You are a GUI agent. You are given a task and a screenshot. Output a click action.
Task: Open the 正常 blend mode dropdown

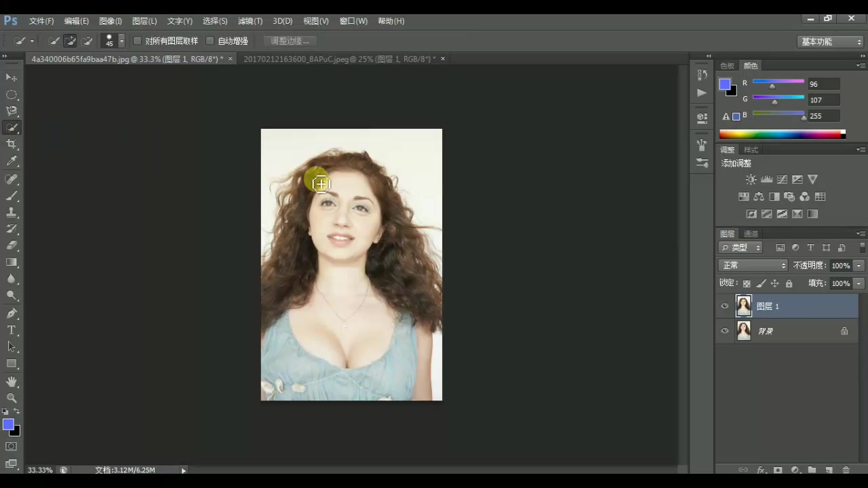[753, 265]
